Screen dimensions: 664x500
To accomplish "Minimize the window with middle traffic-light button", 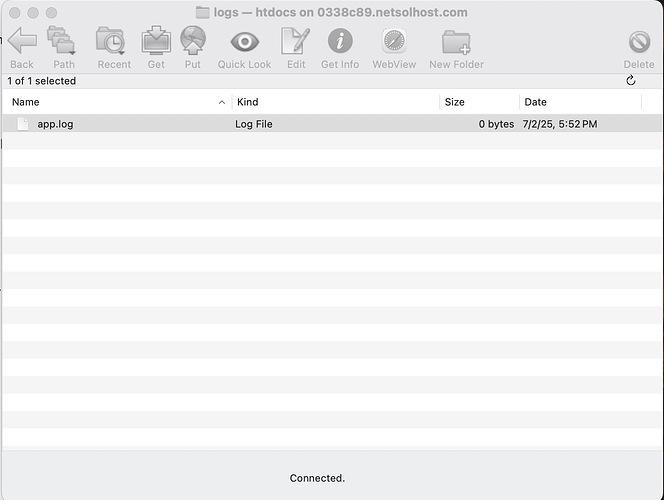I will tap(33, 13).
